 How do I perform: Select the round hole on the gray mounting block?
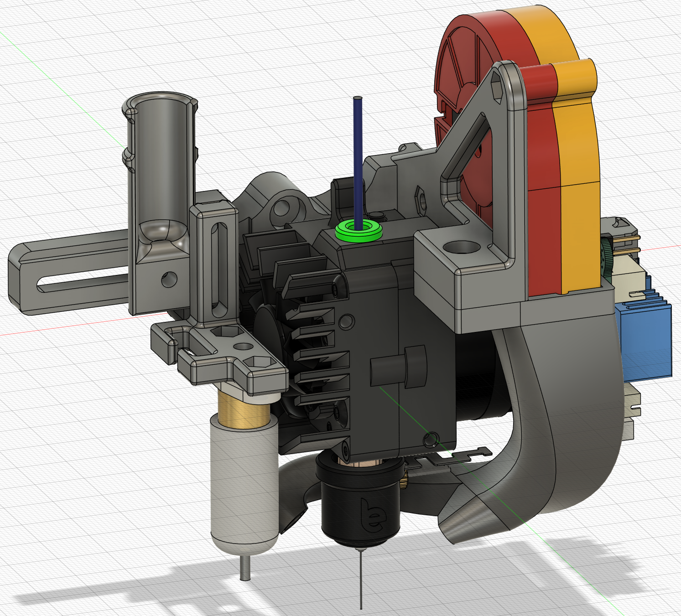click(x=462, y=248)
